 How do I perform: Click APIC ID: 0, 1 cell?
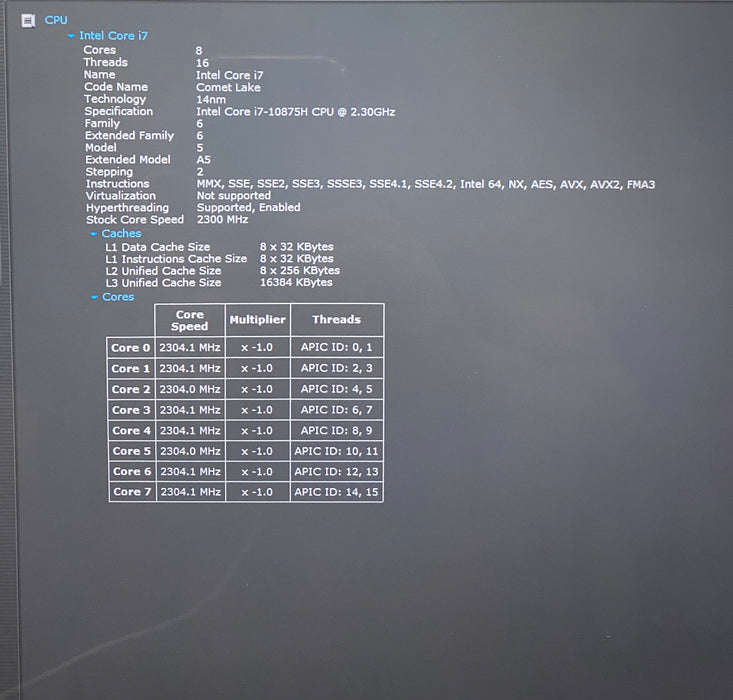(x=337, y=347)
